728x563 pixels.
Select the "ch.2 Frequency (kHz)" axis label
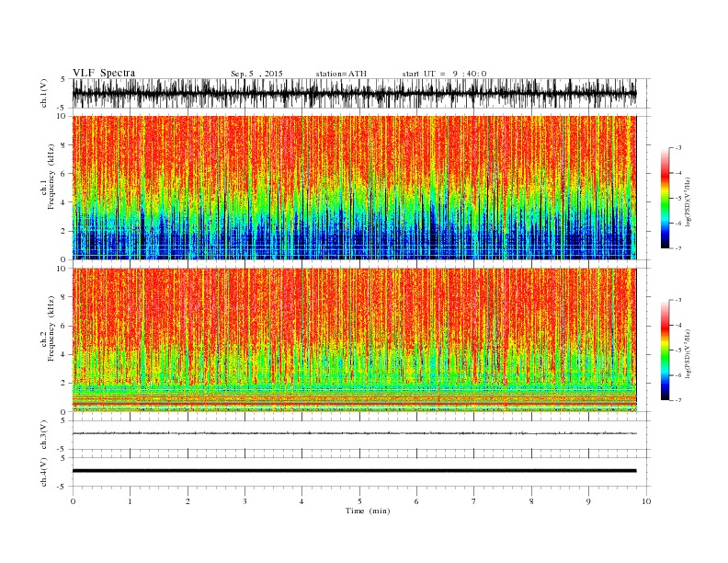(x=48, y=328)
